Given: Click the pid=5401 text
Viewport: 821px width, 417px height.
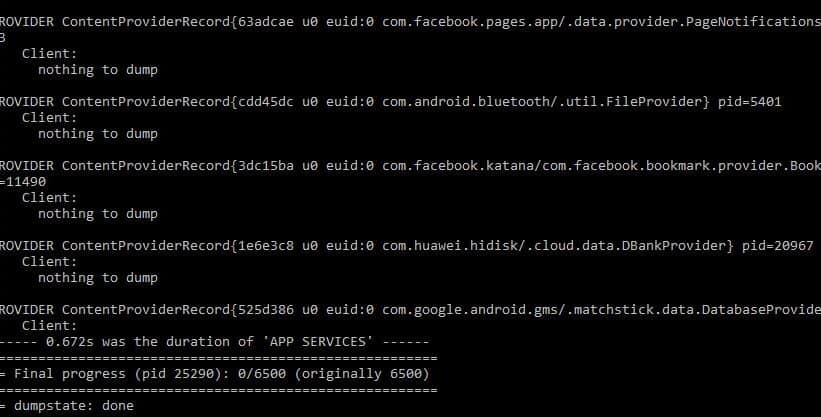Looking at the screenshot, I should (x=749, y=102).
